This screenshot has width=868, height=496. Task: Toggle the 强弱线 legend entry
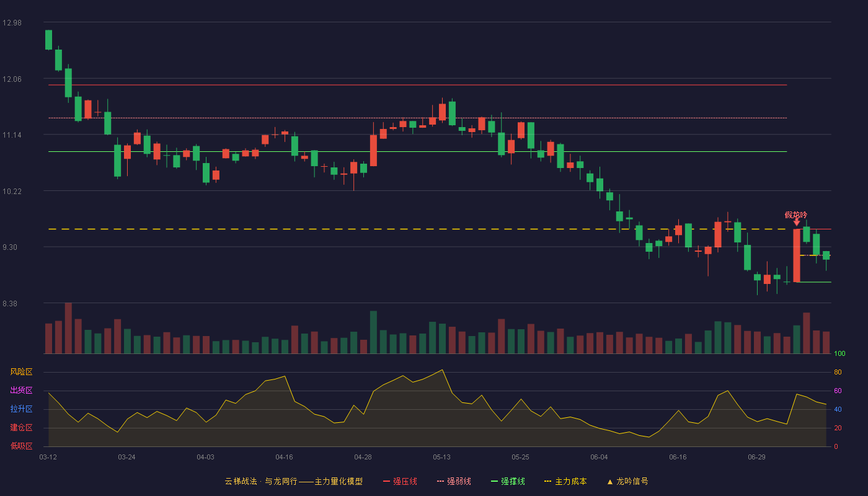454,481
